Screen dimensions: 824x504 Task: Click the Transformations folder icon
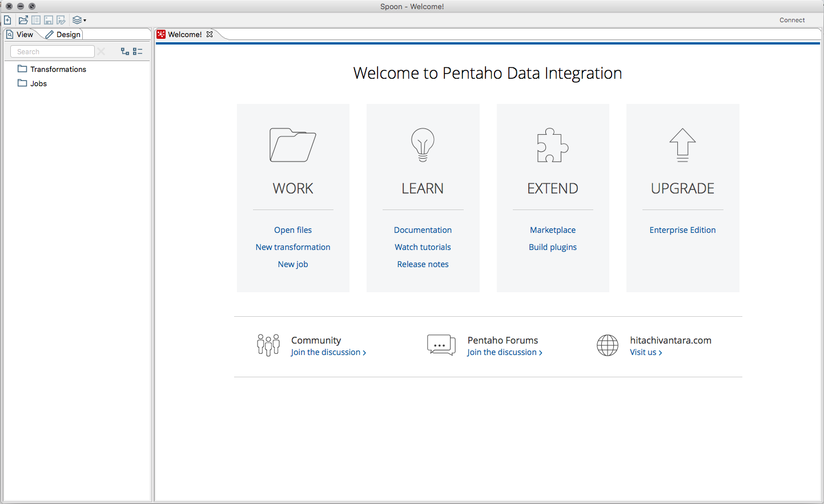22,68
